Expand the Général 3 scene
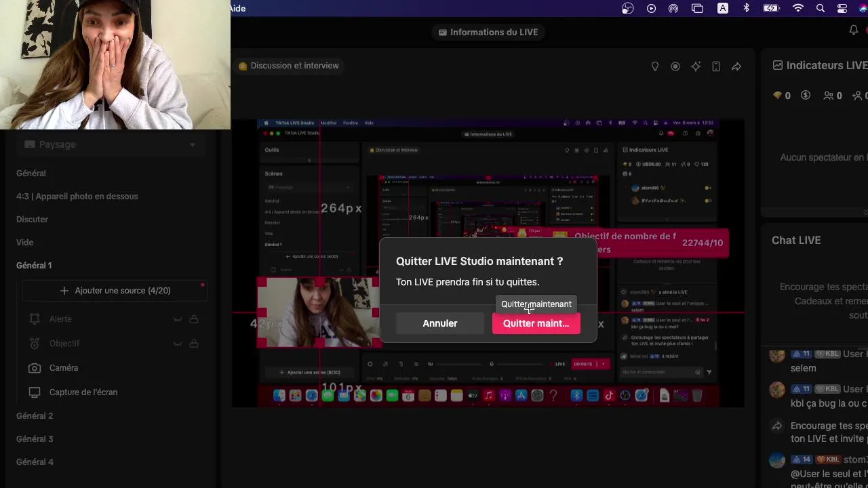The width and height of the screenshot is (868, 488). [35, 439]
